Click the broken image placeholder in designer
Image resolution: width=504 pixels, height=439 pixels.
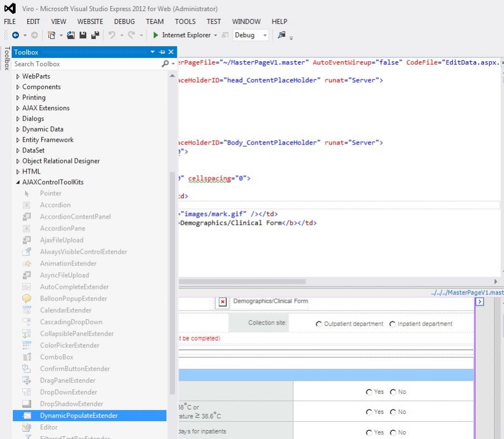pos(223,302)
